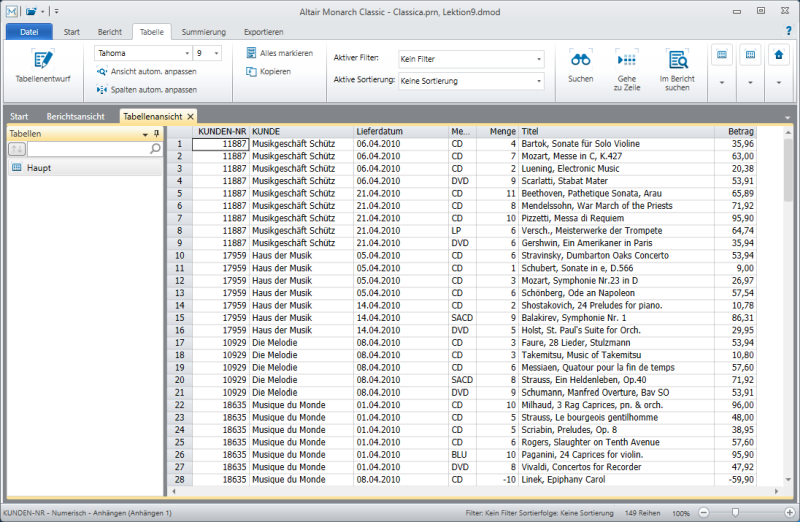This screenshot has height=522, width=800.
Task: Expand the Aktive Sortierung dropdown
Action: [x=537, y=79]
